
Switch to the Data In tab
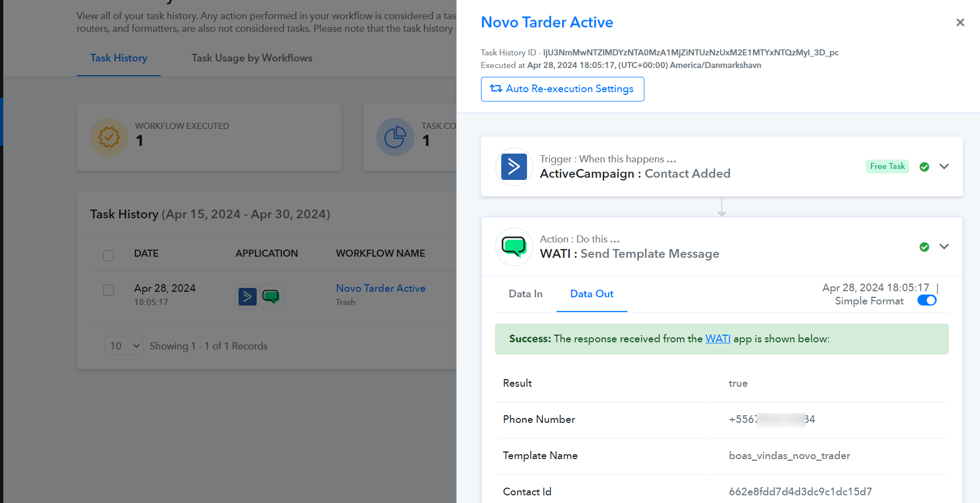(x=525, y=294)
